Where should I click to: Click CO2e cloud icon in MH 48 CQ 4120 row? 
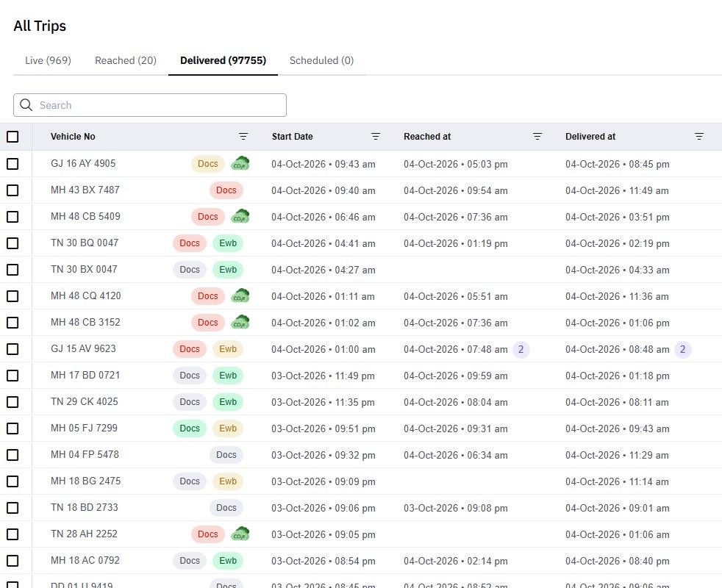240,295
